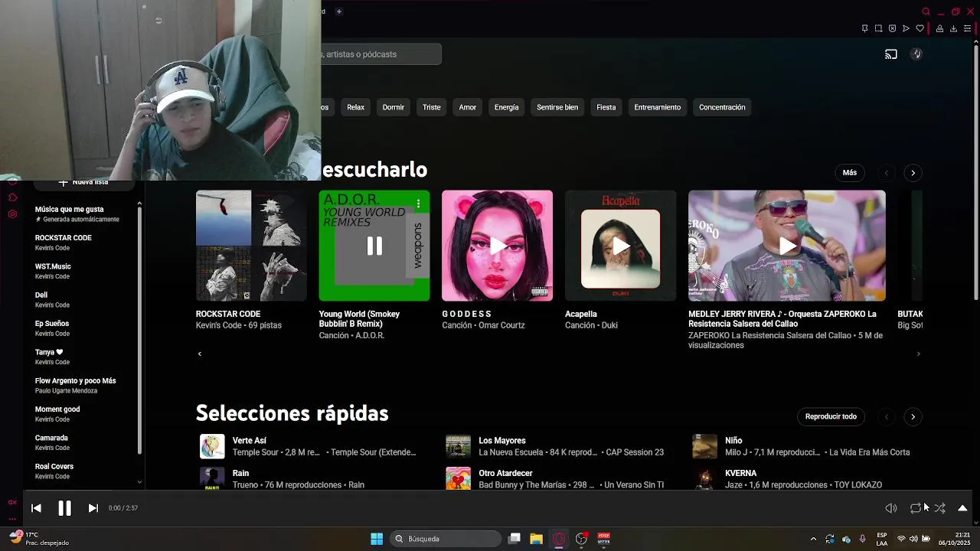Open the account avatar menu
Viewport: 980px width, 551px height.
[916, 54]
